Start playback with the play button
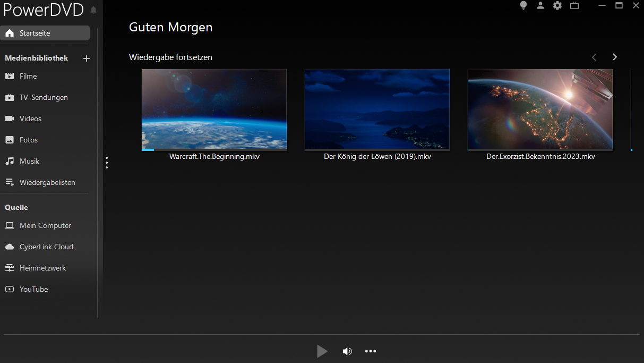 (x=322, y=351)
